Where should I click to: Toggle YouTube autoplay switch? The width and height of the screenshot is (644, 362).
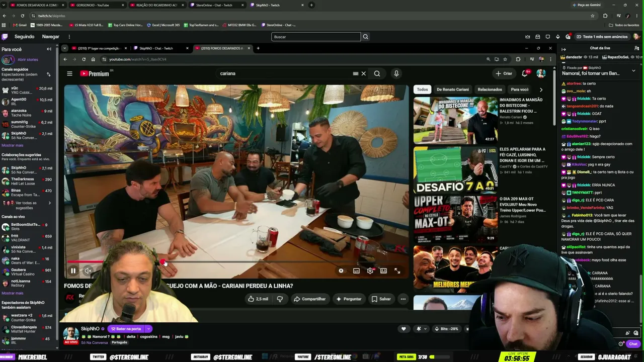[x=341, y=270]
